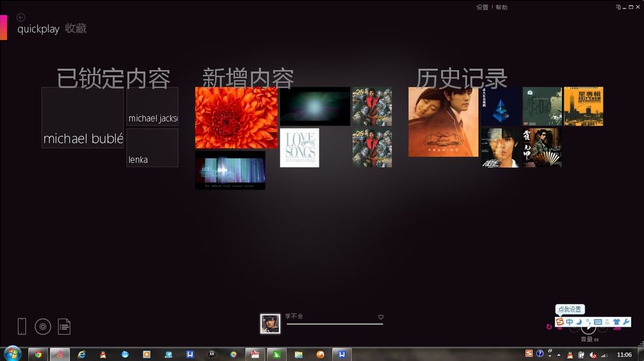Open the half-lit face album cover

tap(500, 148)
